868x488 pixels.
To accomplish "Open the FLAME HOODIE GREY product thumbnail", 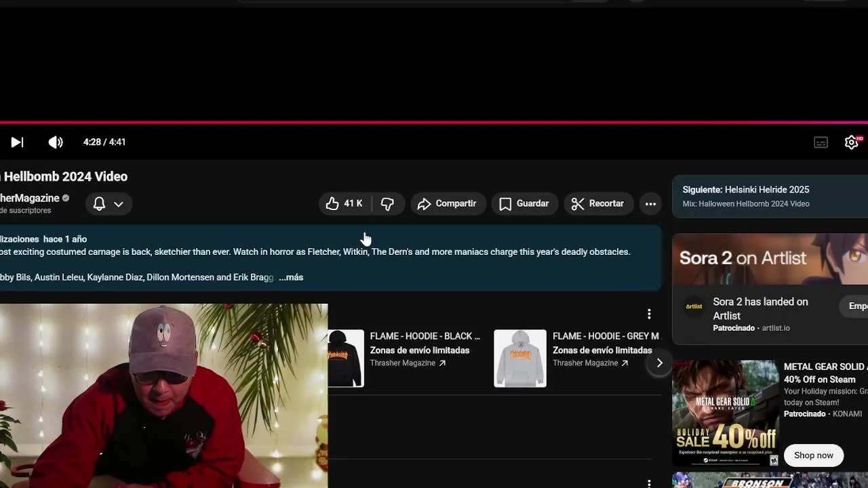I will point(520,359).
